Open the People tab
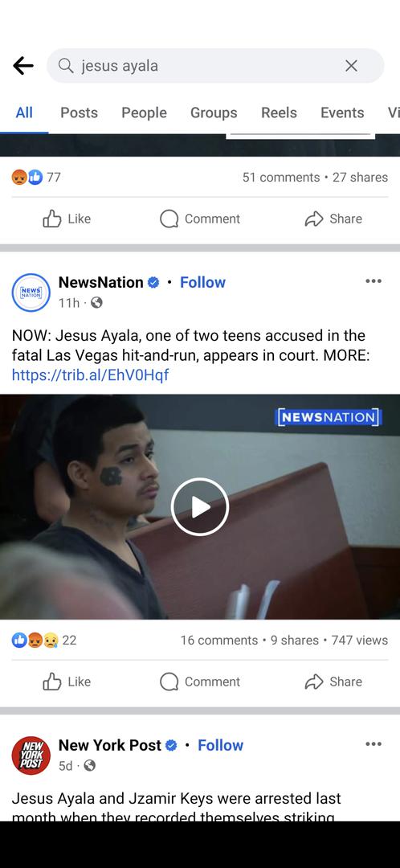Viewport: 400px width, 868px height. (144, 113)
